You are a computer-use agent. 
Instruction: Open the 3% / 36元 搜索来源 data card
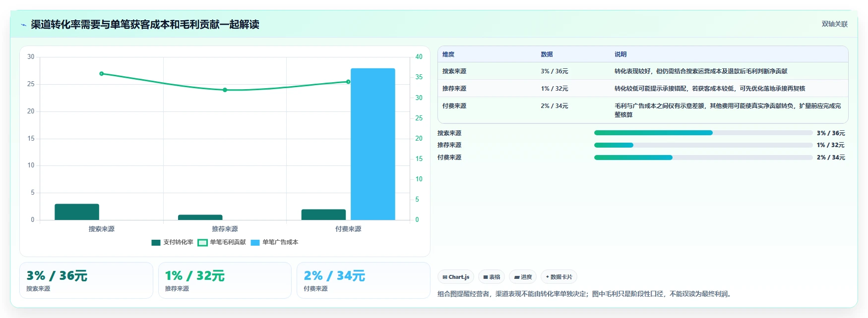(86, 280)
